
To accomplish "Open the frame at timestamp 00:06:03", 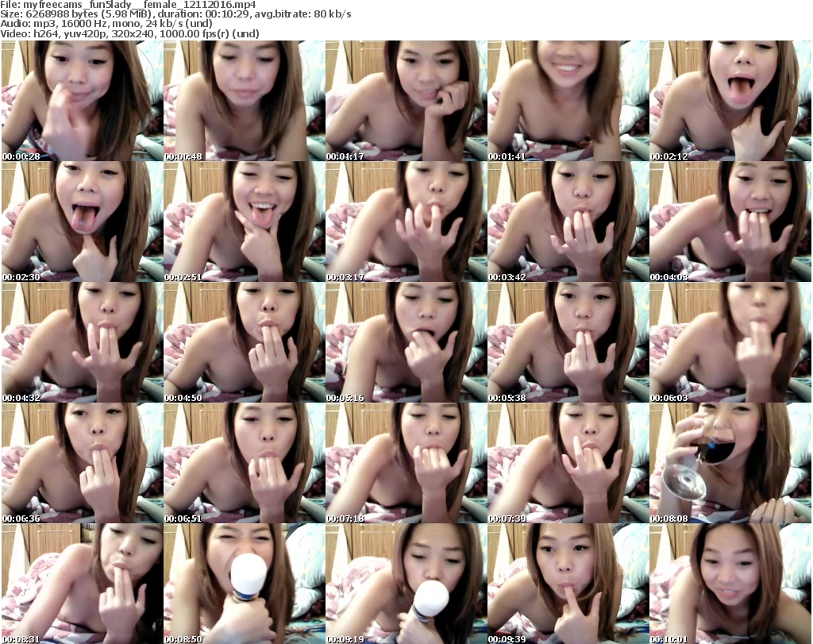I will pos(730,343).
